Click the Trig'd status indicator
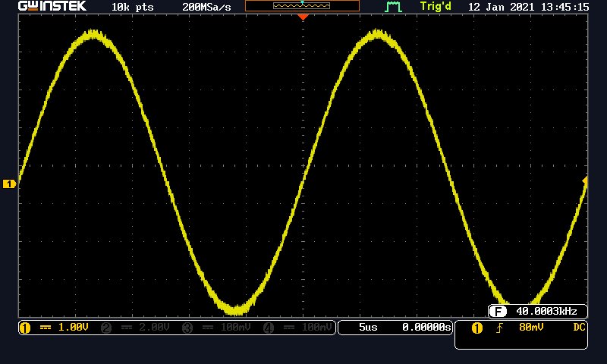The height and width of the screenshot is (364, 607). pos(436,7)
